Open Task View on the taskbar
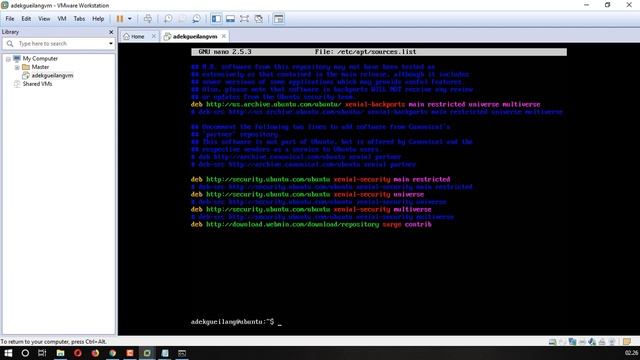The image size is (640, 360). 42,353
